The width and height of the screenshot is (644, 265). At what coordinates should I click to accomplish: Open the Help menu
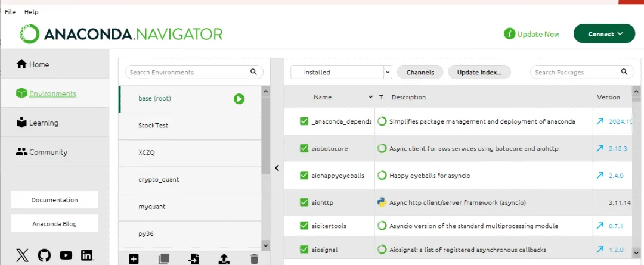(x=31, y=12)
